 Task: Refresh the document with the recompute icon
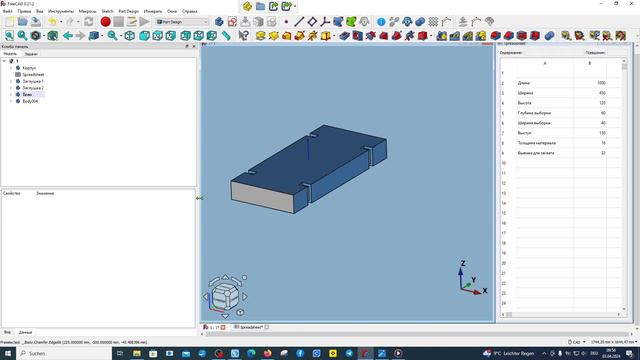click(x=89, y=22)
